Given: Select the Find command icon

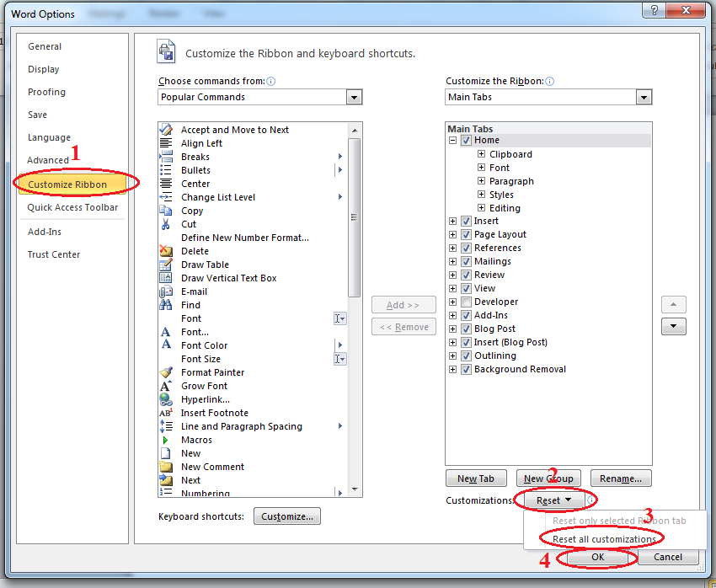Looking at the screenshot, I should point(167,304).
